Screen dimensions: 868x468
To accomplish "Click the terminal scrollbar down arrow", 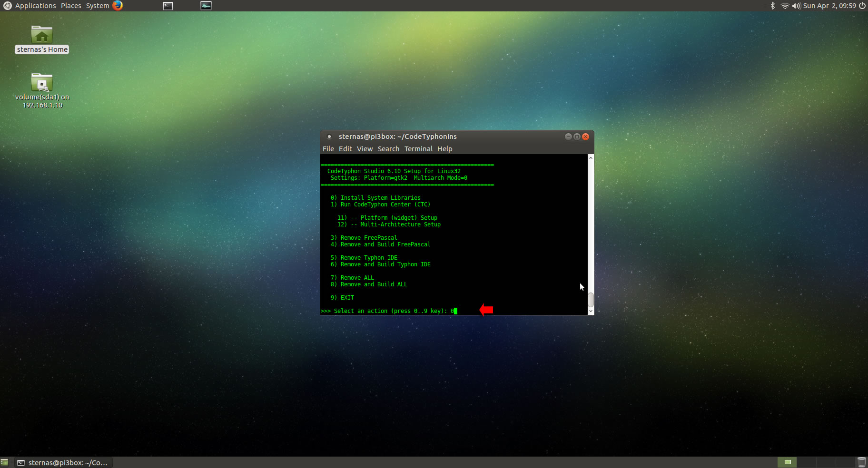I will [591, 311].
